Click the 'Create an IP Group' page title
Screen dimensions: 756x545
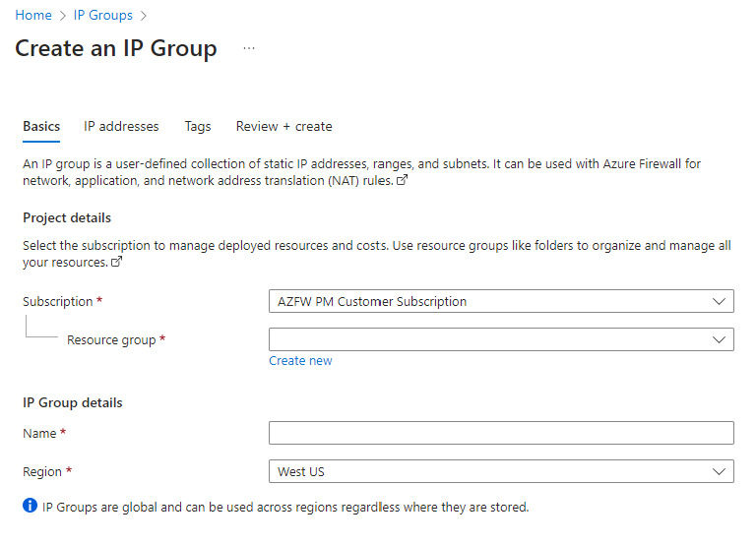[x=116, y=48]
